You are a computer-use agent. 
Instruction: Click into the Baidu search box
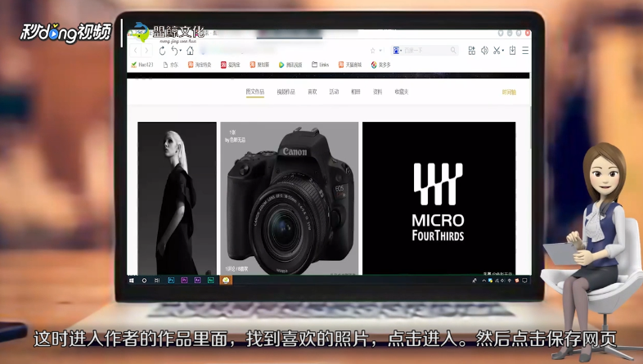426,50
